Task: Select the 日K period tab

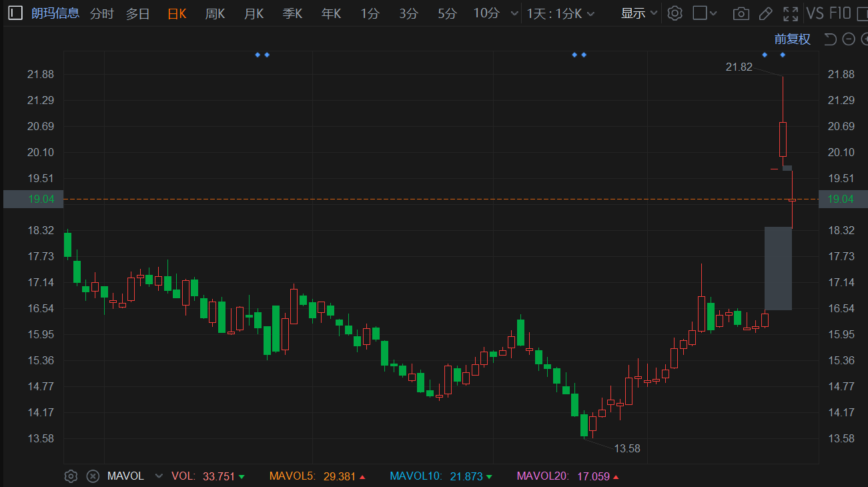Action: [x=177, y=13]
